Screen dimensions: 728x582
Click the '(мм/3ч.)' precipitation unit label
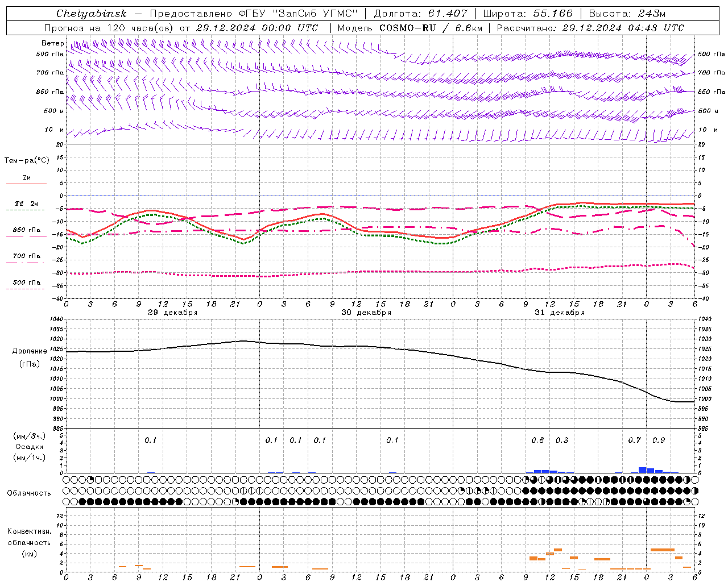(x=30, y=436)
